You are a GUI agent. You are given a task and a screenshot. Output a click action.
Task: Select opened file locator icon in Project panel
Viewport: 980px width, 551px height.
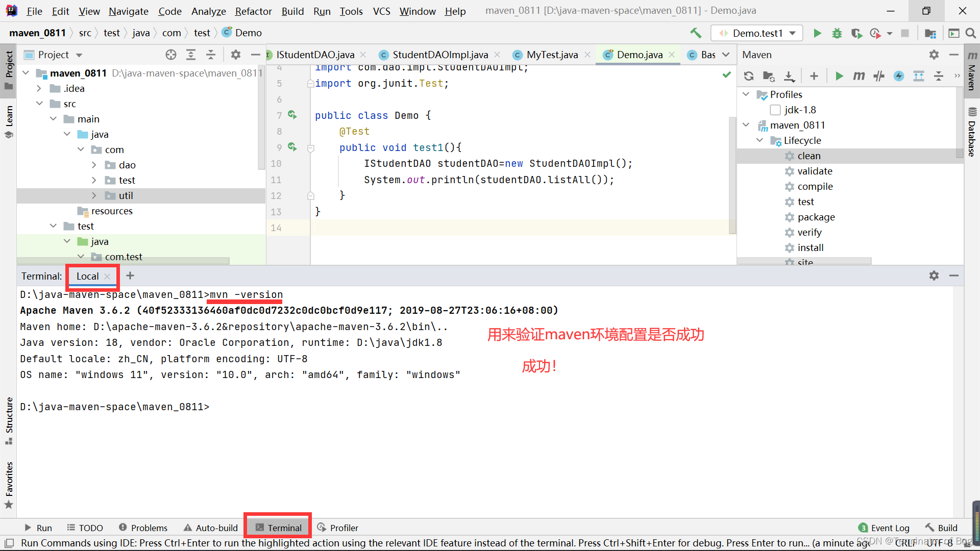[x=171, y=55]
